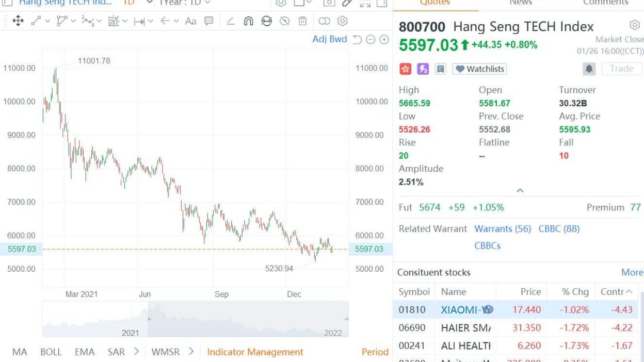Take a chart screenshot with camera icon
Image resolution: width=644 pixels, height=362 pixels.
[329, 3]
